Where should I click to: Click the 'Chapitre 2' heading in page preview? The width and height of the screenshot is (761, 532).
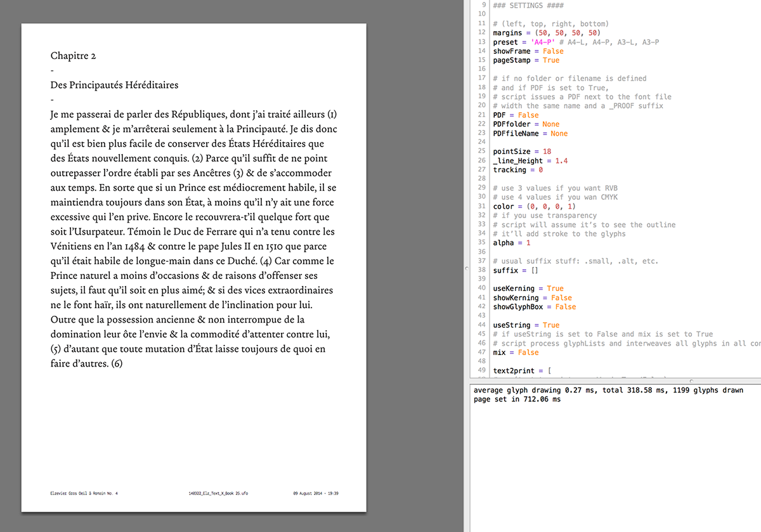(x=73, y=56)
